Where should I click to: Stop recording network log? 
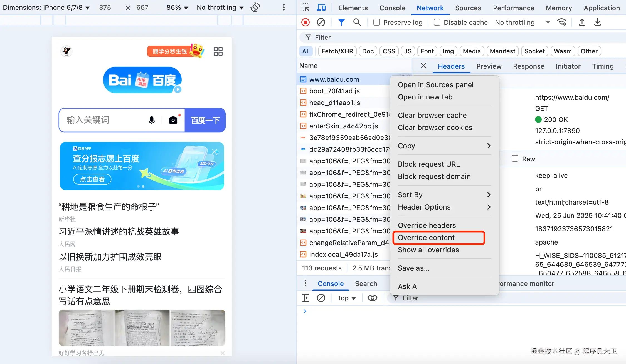305,22
